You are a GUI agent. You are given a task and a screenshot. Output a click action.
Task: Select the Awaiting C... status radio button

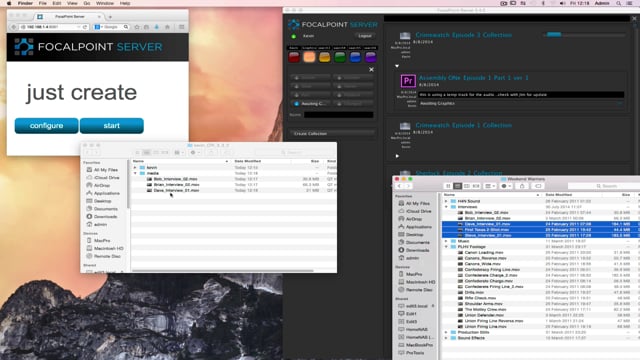pyautogui.click(x=297, y=104)
